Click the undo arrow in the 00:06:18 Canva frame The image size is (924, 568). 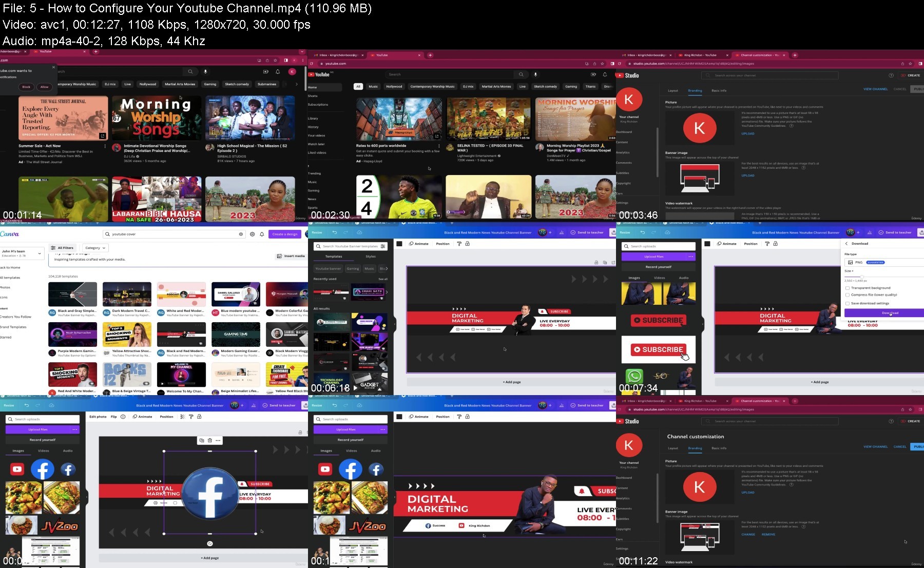coord(335,232)
